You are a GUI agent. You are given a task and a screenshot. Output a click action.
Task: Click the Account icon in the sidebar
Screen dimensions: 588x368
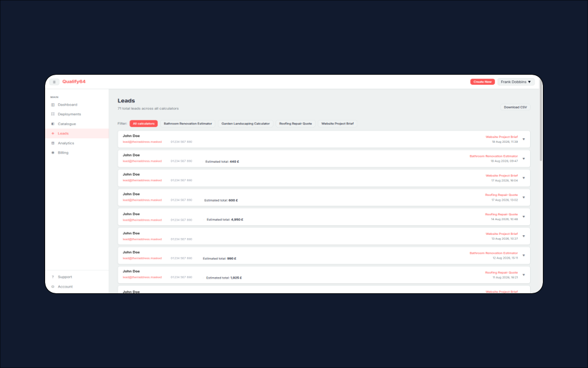point(53,287)
